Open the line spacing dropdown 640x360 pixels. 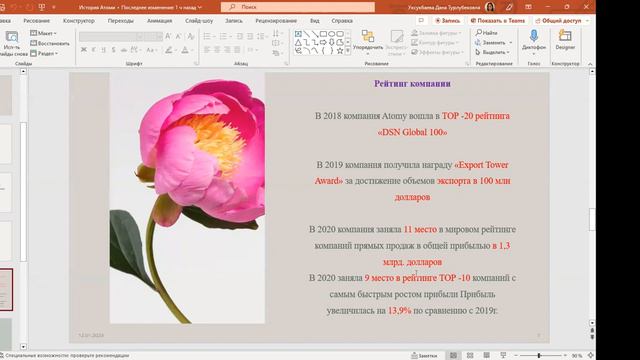262,36
